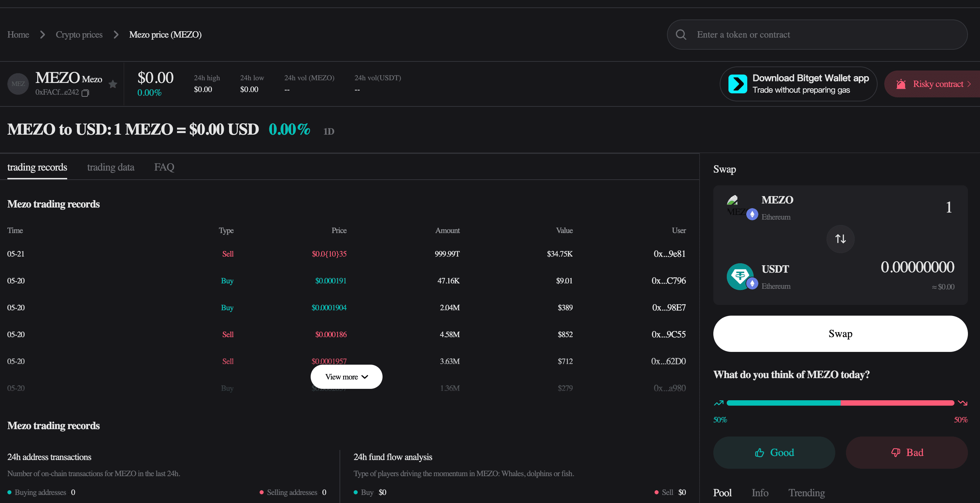Click the Time column header
Image resolution: width=980 pixels, height=503 pixels.
coord(15,231)
